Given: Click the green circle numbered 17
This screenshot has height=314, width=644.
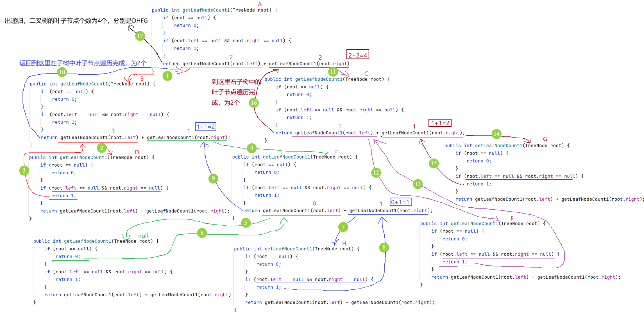Looking at the screenshot, I should pos(140,36).
